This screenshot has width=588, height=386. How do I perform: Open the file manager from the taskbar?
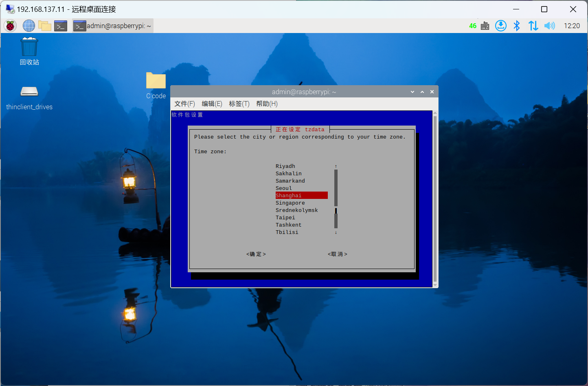tap(44, 26)
